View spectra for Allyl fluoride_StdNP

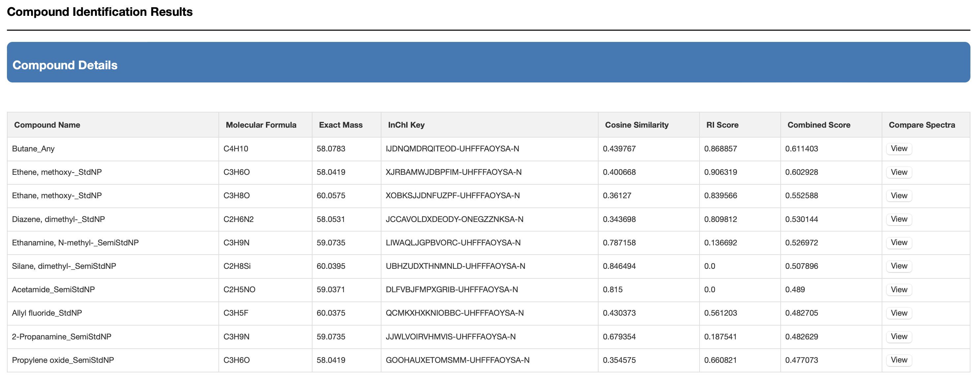click(898, 313)
